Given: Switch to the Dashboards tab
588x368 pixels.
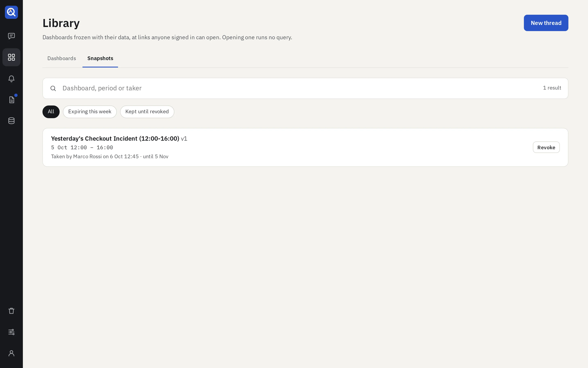Looking at the screenshot, I should pyautogui.click(x=62, y=58).
